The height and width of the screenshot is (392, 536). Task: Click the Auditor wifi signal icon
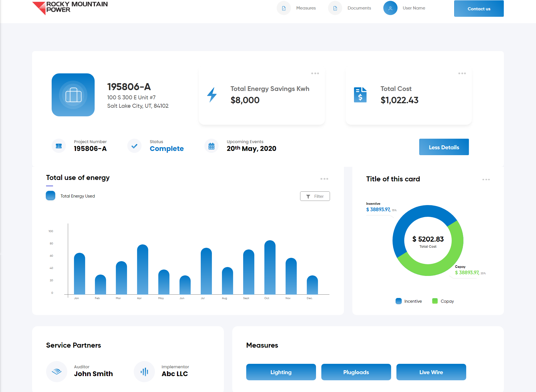pyautogui.click(x=57, y=371)
